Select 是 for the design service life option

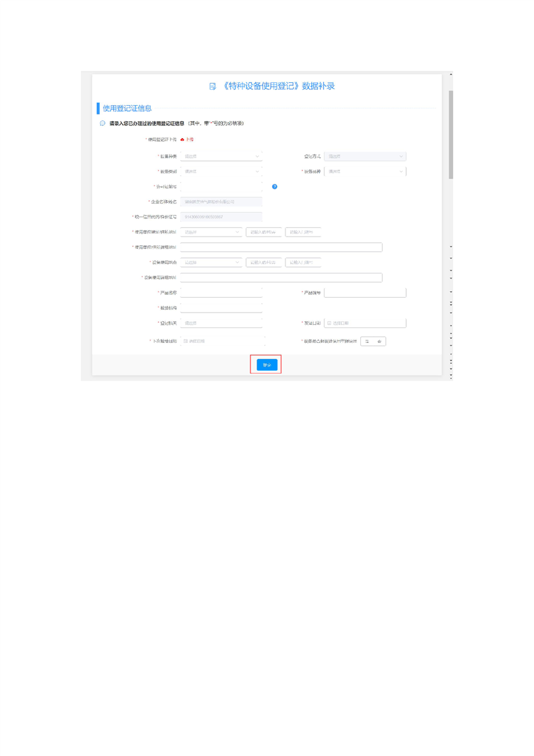[367, 342]
